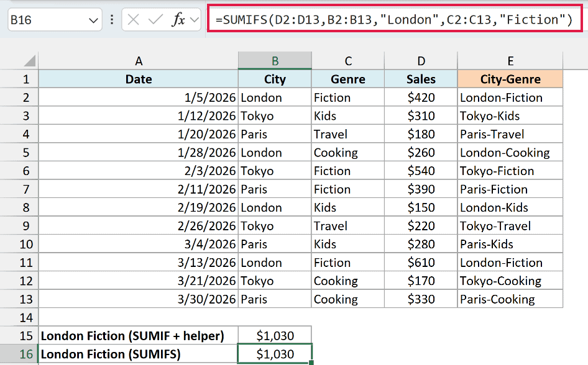
Task: Click the Sales header cell
Action: pyautogui.click(x=421, y=79)
